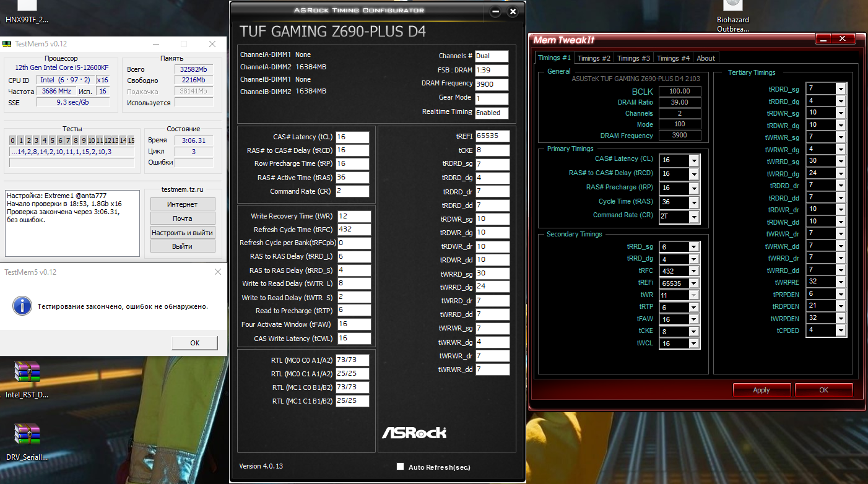Click the FSB : DRAM field in ASRock
Screen dimensions: 868x484
point(492,70)
